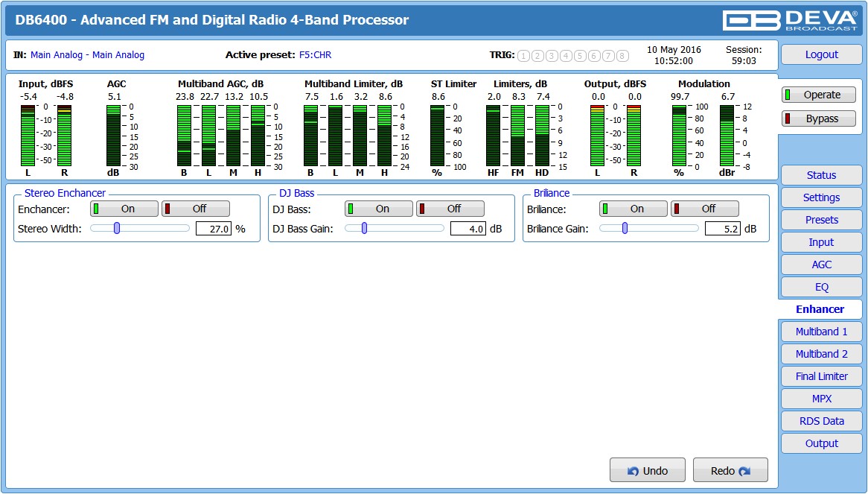Screen dimensions: 868x494
Task: Click the Main Analog input link
Action: point(87,55)
